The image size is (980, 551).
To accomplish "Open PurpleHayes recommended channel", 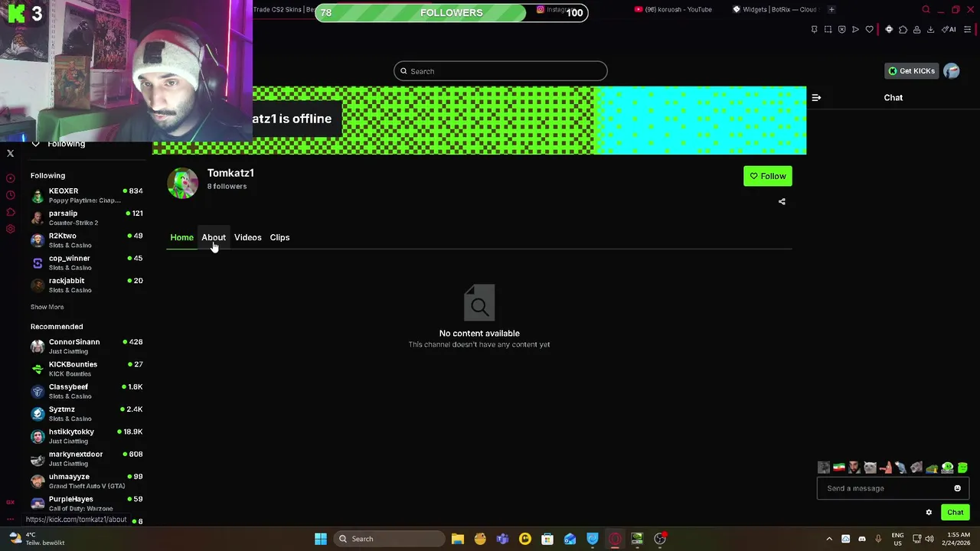I will pos(87,503).
